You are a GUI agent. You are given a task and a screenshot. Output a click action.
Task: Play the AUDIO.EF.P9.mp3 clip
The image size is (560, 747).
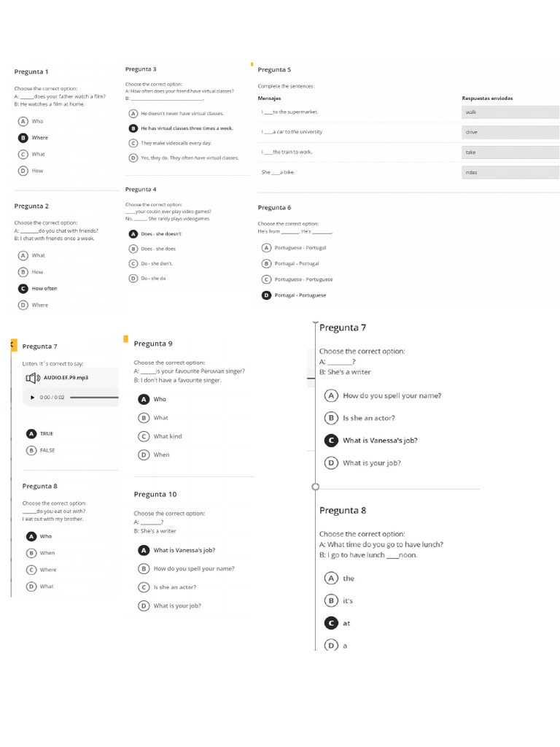pos(32,398)
